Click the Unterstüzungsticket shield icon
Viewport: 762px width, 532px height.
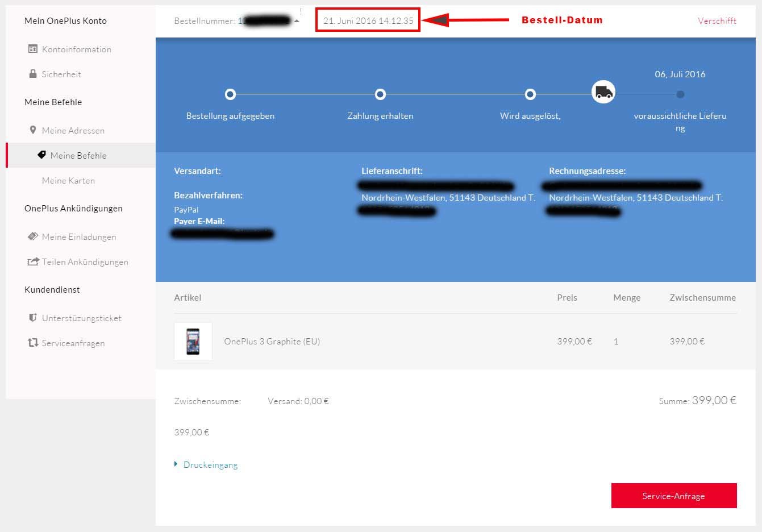33,318
